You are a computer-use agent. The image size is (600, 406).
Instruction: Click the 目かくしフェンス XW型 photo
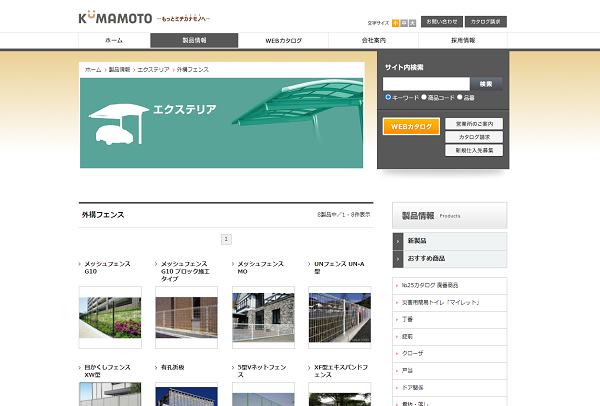pyautogui.click(x=110, y=394)
